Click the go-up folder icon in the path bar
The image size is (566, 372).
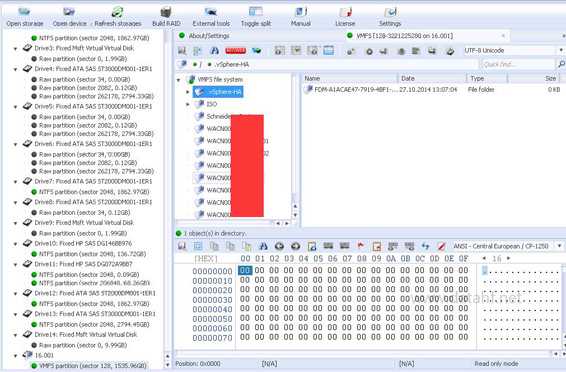[183, 64]
